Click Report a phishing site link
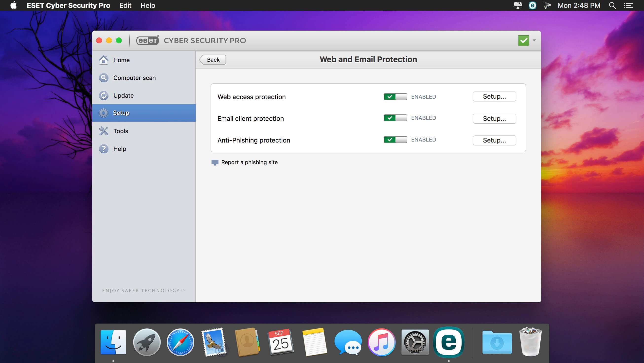Viewport: 644px width, 363px height. (249, 163)
